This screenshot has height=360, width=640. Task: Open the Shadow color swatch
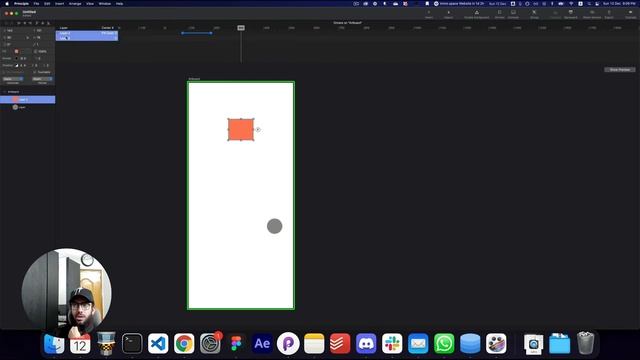[x=17, y=65]
